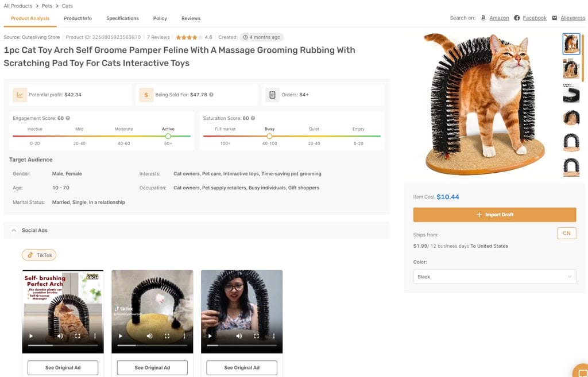Collapse the Social Ads section
The image size is (588, 377).
[14, 230]
